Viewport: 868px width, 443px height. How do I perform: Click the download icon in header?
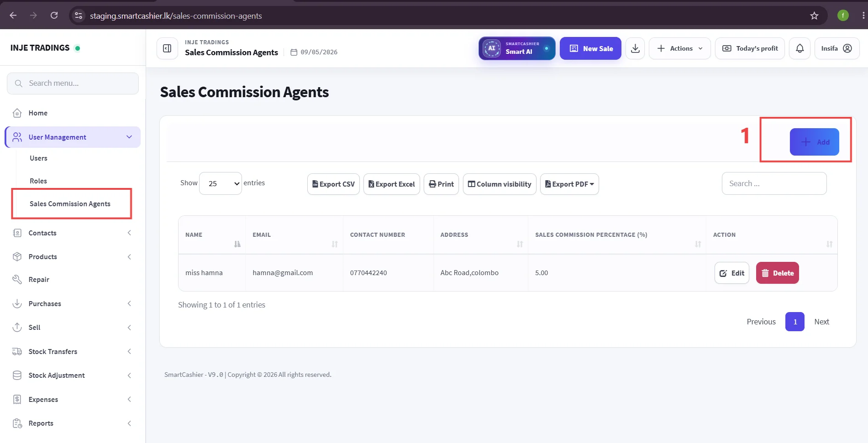tap(635, 48)
